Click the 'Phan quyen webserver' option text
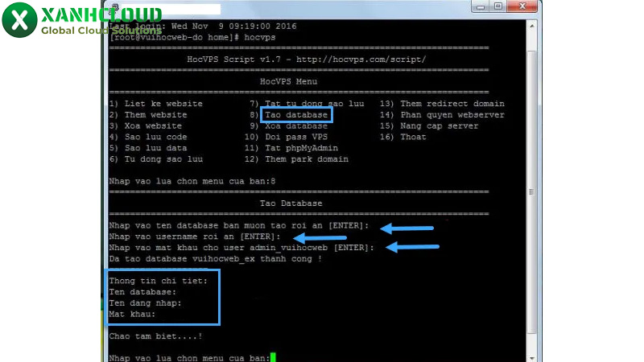This screenshot has width=644, height=362. (x=452, y=115)
